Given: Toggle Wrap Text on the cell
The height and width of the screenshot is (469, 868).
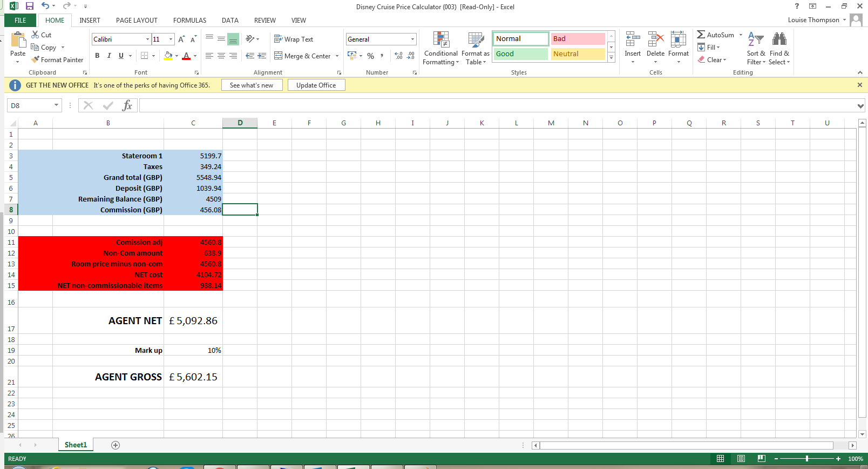Looking at the screenshot, I should tap(294, 39).
